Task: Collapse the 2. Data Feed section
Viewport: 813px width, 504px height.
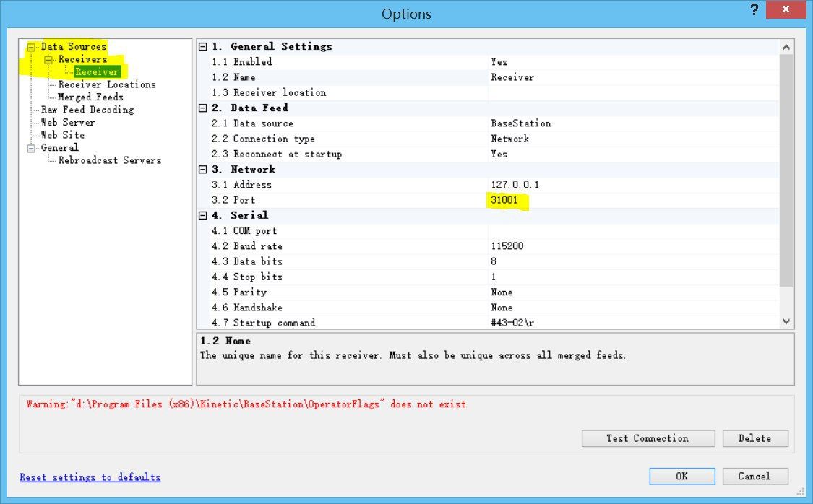Action: pos(203,108)
